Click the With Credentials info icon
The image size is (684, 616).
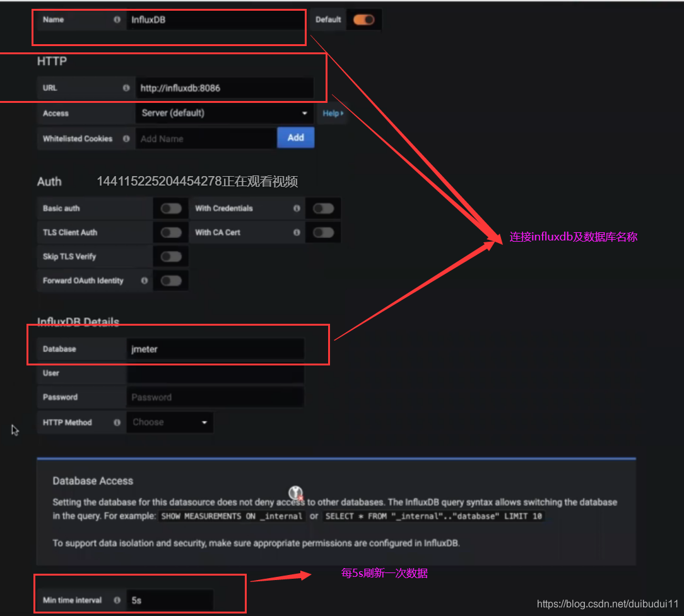click(297, 208)
